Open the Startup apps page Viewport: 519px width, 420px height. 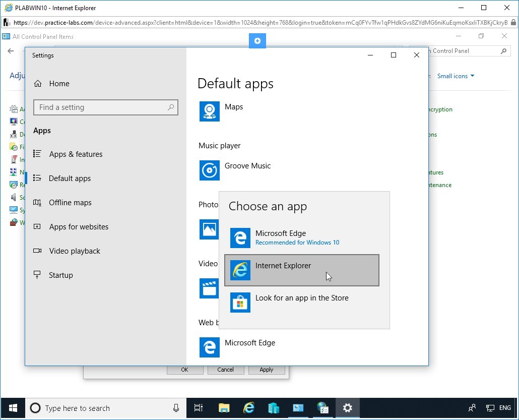coord(53,275)
